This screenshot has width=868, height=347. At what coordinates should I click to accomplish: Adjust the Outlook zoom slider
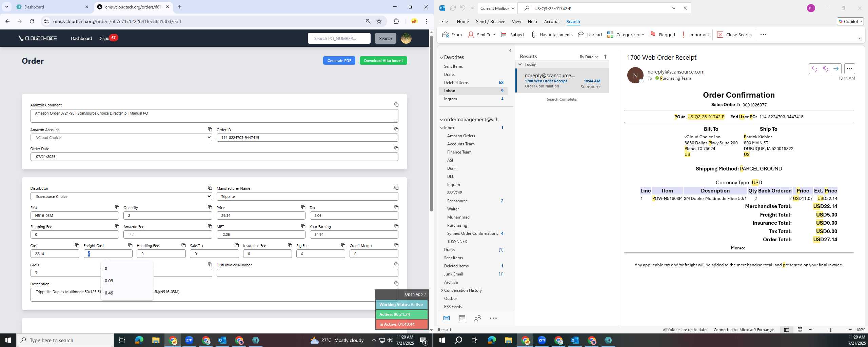click(x=830, y=330)
